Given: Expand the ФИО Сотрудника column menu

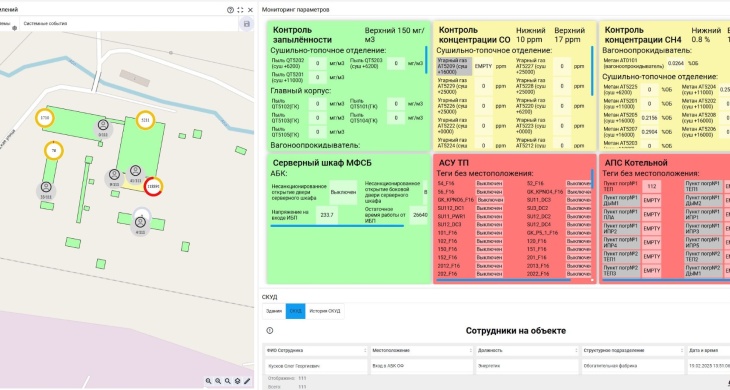Looking at the screenshot, I should [365, 350].
